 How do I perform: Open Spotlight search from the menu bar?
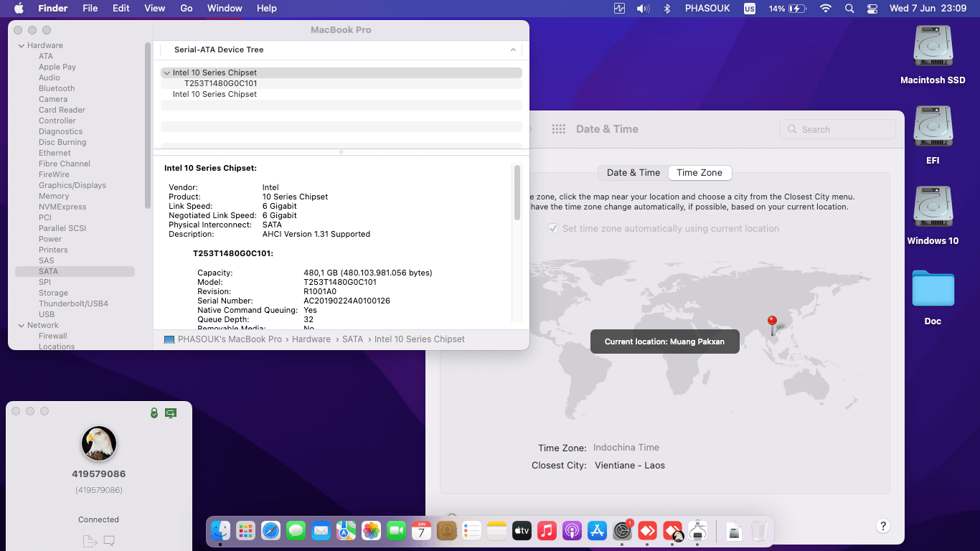pyautogui.click(x=849, y=8)
